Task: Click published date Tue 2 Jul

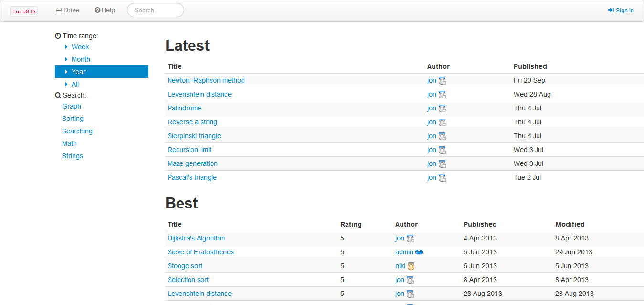Action: coord(528,177)
